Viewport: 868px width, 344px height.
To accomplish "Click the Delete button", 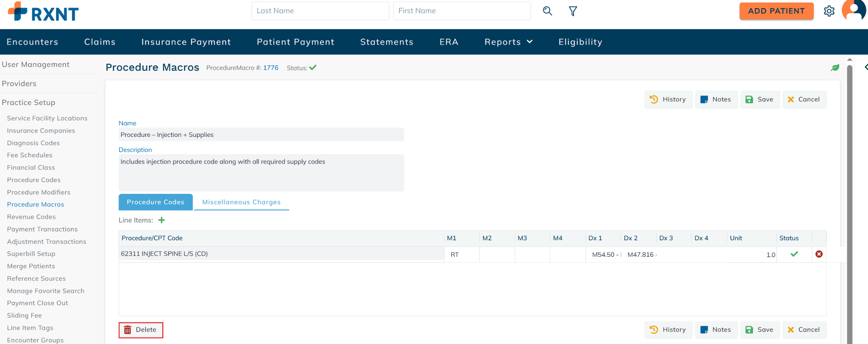I will coord(141,330).
